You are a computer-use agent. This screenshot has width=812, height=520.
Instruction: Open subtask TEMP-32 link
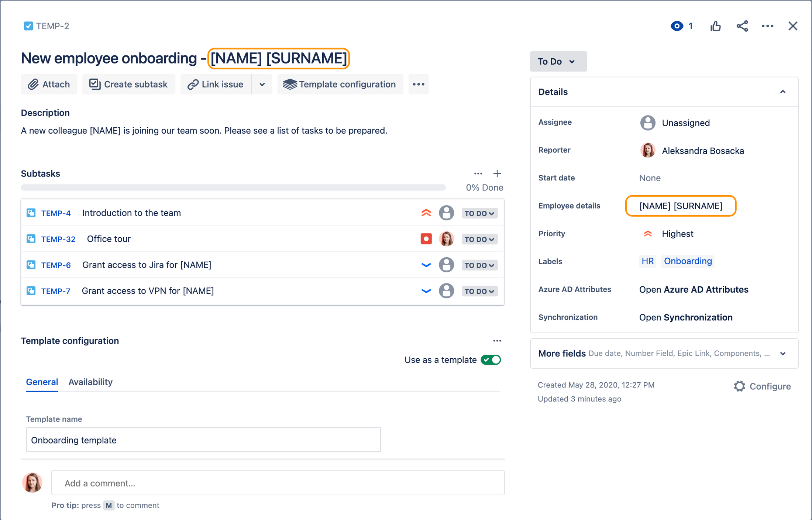[x=58, y=239]
